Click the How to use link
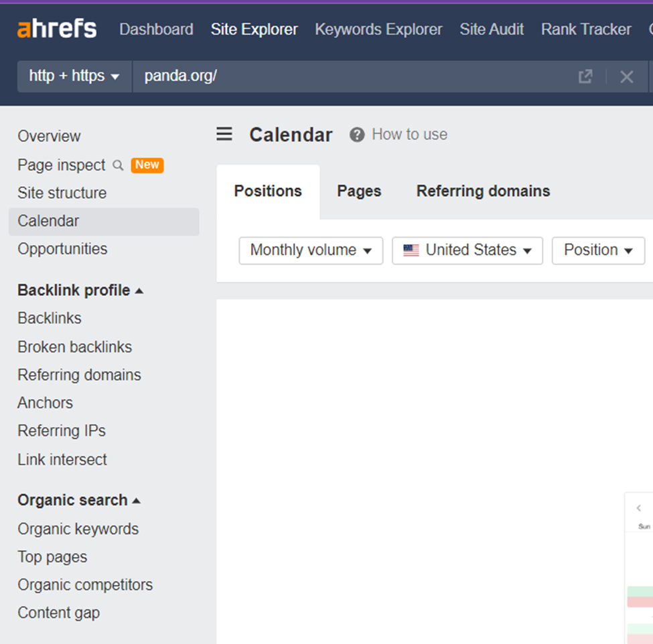This screenshot has height=644, width=653. (x=409, y=135)
